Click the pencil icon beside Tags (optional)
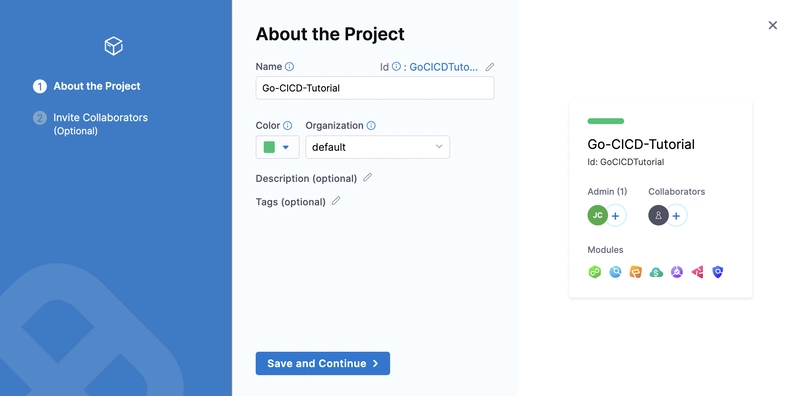 [x=336, y=201]
